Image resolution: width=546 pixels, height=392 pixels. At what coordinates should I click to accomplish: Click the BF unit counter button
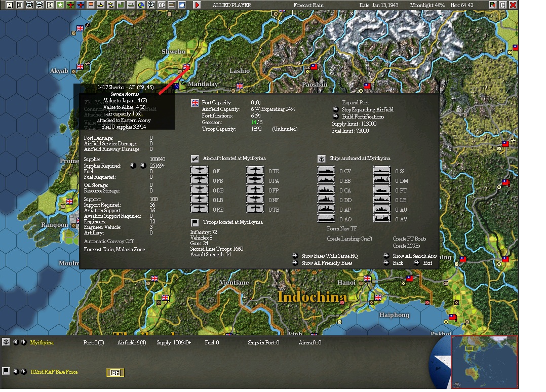click(x=115, y=373)
